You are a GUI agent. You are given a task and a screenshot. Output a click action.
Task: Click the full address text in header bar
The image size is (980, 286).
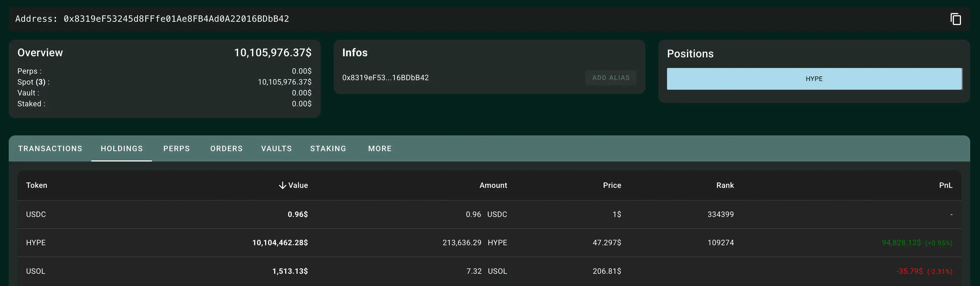pos(176,19)
